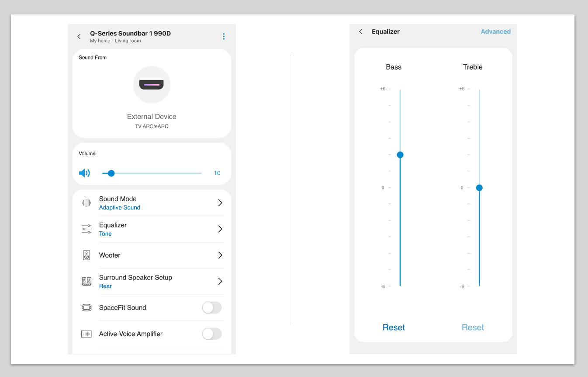
Task: Click the volume slider handle
Action: click(111, 173)
